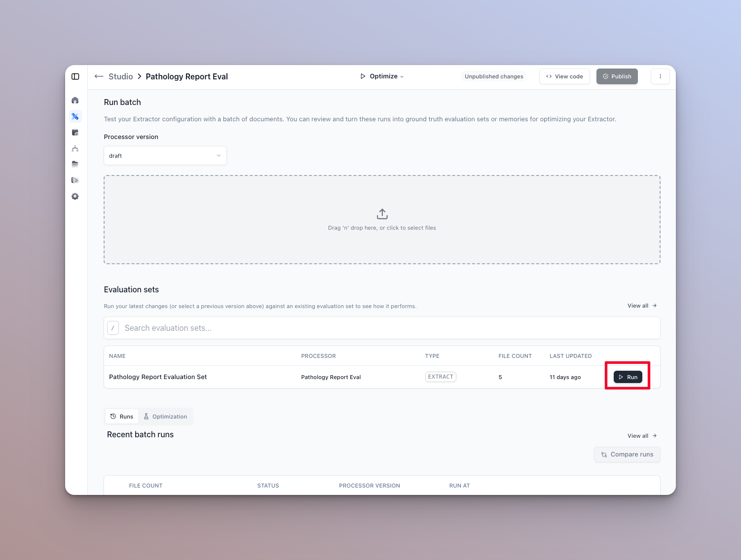Run the Pathology Report Evaluation Set
741x560 pixels.
pyautogui.click(x=628, y=377)
